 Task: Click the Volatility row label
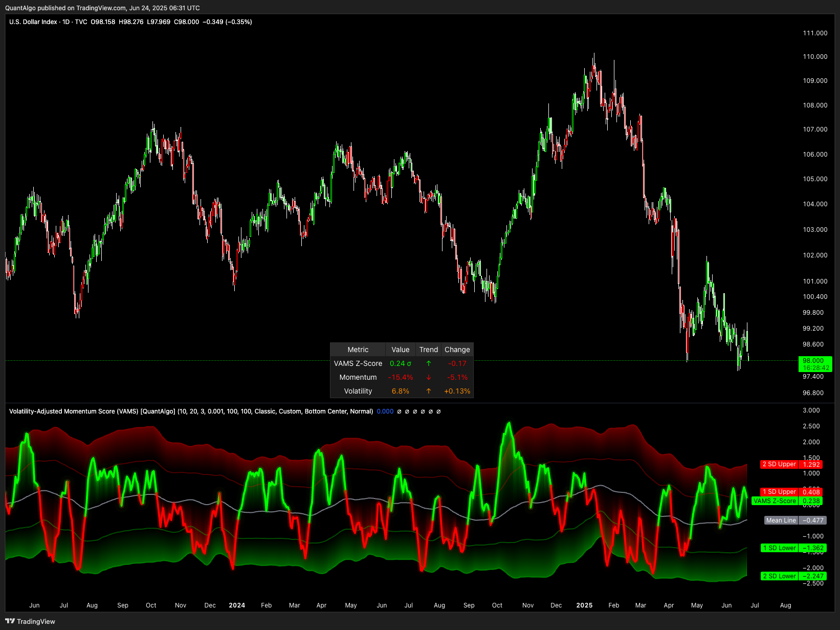point(358,391)
